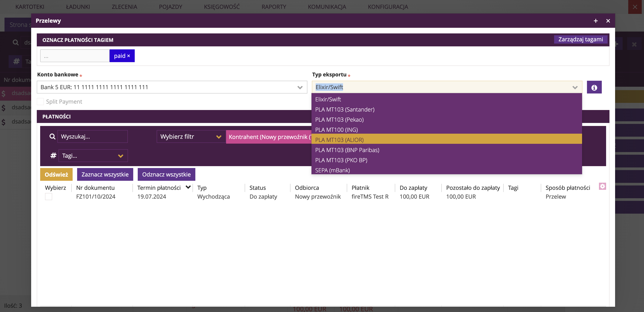The width and height of the screenshot is (644, 312).
Task: Click the search magnifier in Płatności
Action: [x=52, y=136]
